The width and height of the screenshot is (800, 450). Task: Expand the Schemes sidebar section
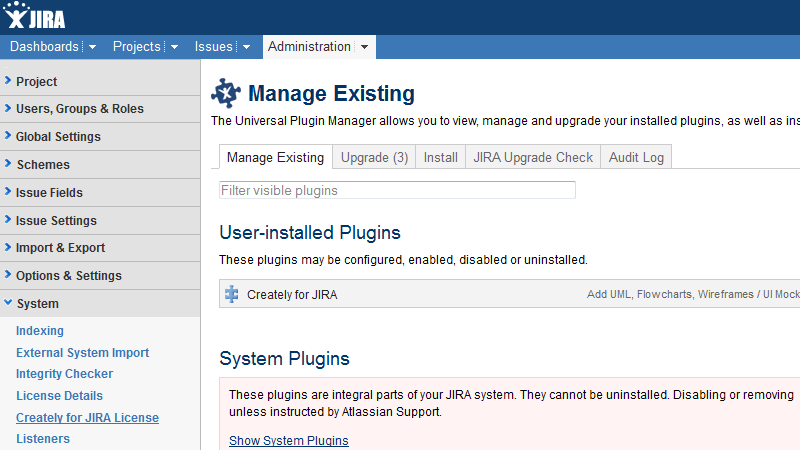(100, 165)
